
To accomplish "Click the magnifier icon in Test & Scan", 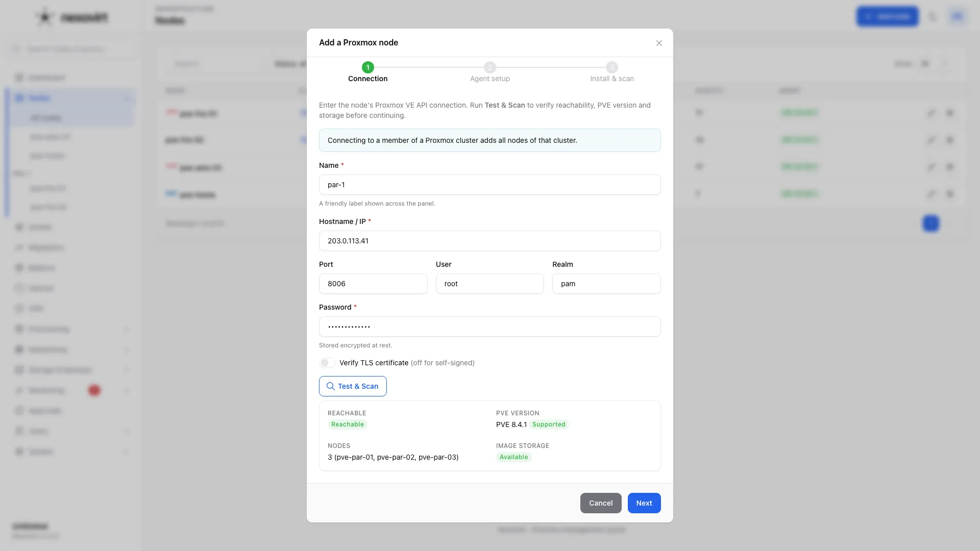I will click(x=331, y=386).
